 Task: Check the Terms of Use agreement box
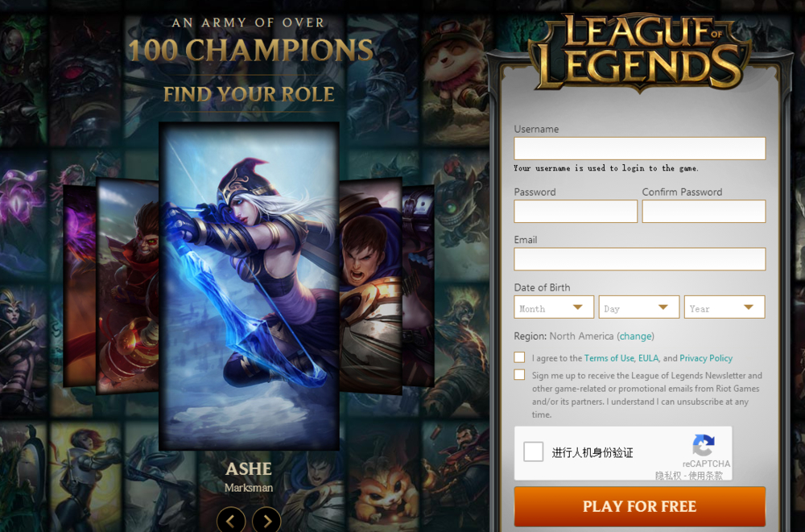coord(519,357)
